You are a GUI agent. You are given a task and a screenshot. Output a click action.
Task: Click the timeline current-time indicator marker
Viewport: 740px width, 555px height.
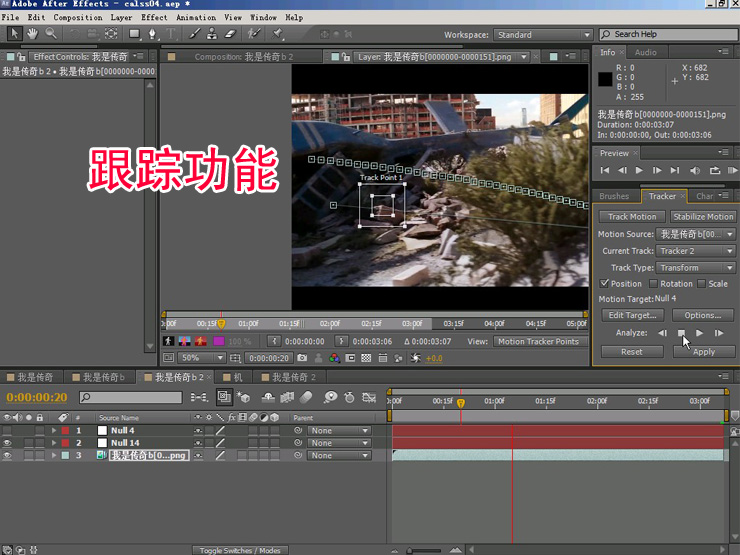[x=461, y=402]
